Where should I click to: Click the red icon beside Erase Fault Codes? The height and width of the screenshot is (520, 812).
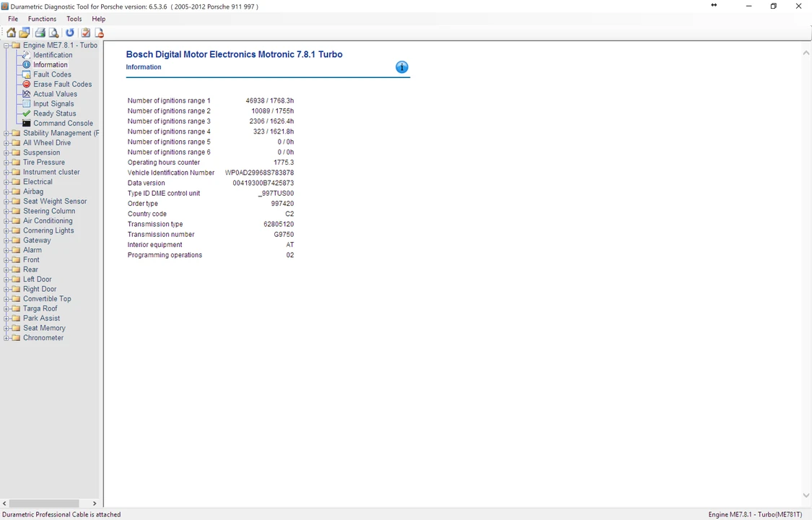27,84
